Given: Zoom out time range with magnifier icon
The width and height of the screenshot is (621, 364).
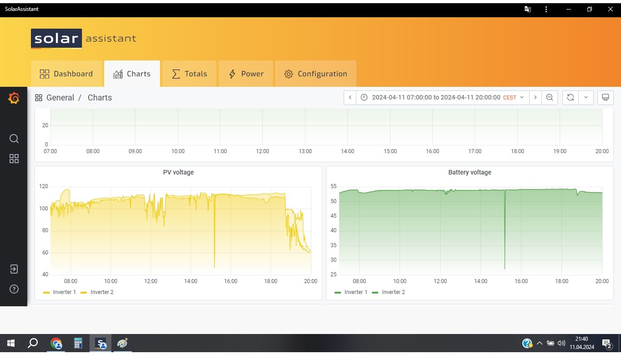Looking at the screenshot, I should (x=550, y=98).
